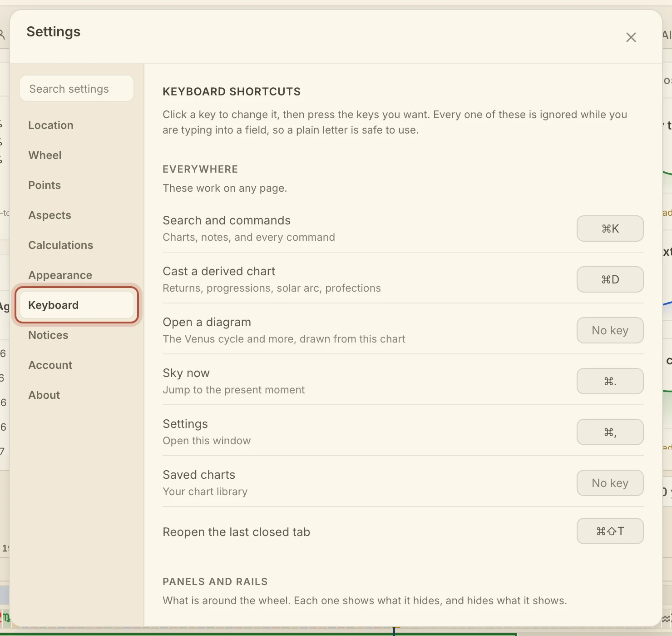Assign a key to Saved charts

(610, 483)
